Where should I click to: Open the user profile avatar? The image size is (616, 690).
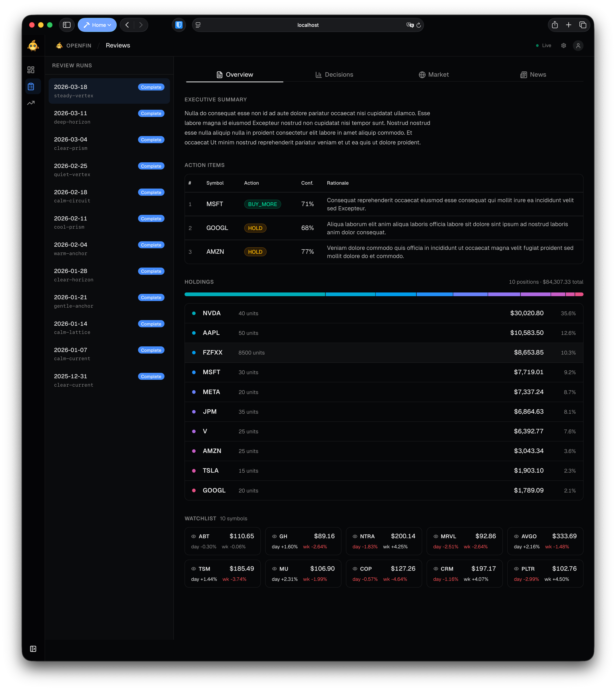coord(578,45)
